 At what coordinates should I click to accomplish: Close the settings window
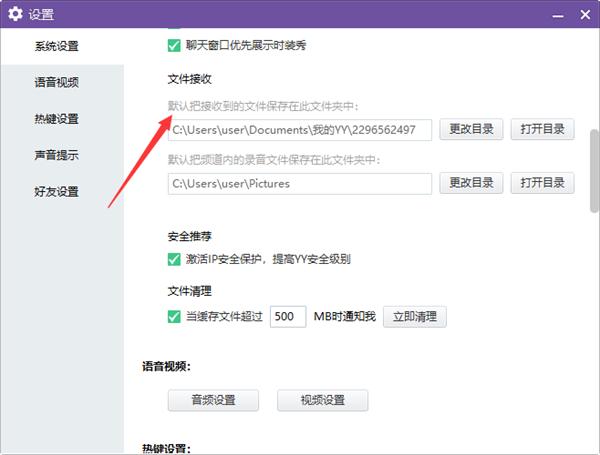coord(585,15)
